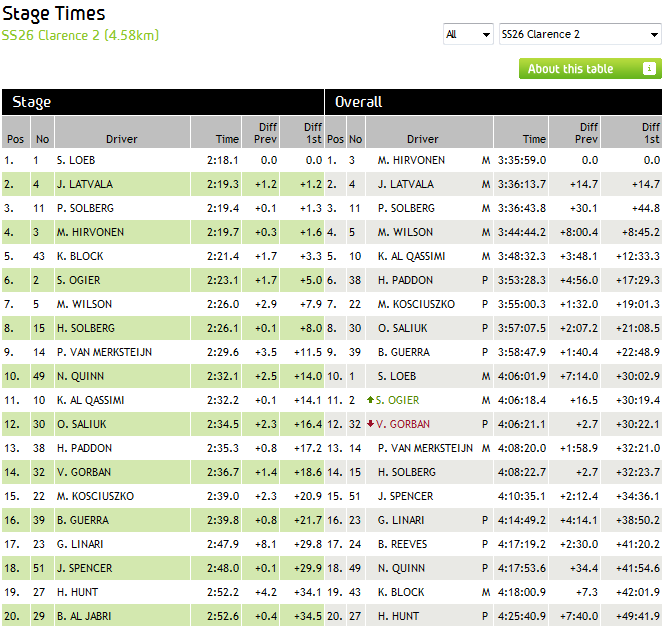Image resolution: width=663 pixels, height=626 pixels.
Task: Click J. LATVALA in the overall standings
Action: (406, 184)
